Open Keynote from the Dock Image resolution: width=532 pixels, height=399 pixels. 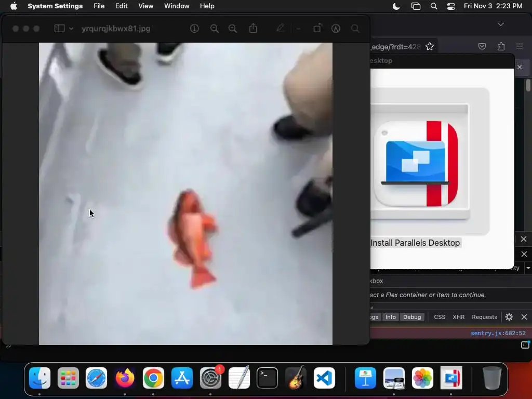365,378
